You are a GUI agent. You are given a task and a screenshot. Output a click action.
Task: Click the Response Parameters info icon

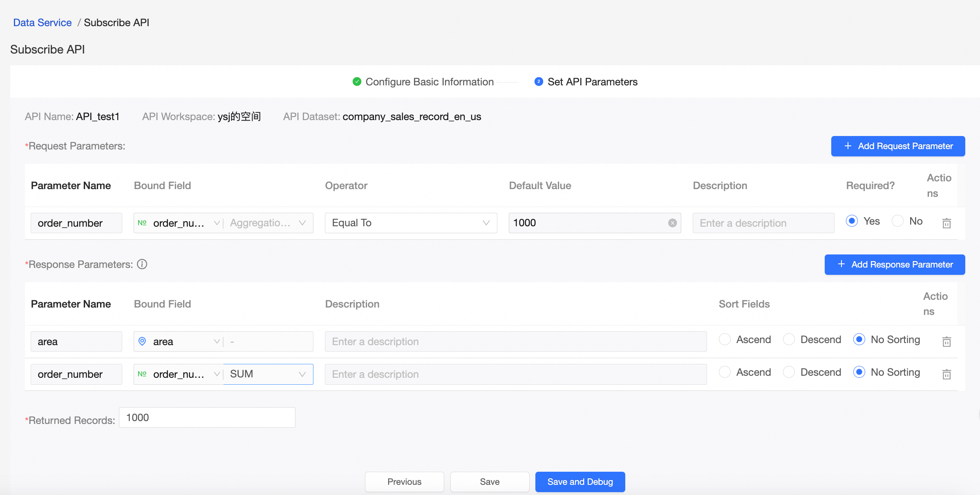coord(142,264)
